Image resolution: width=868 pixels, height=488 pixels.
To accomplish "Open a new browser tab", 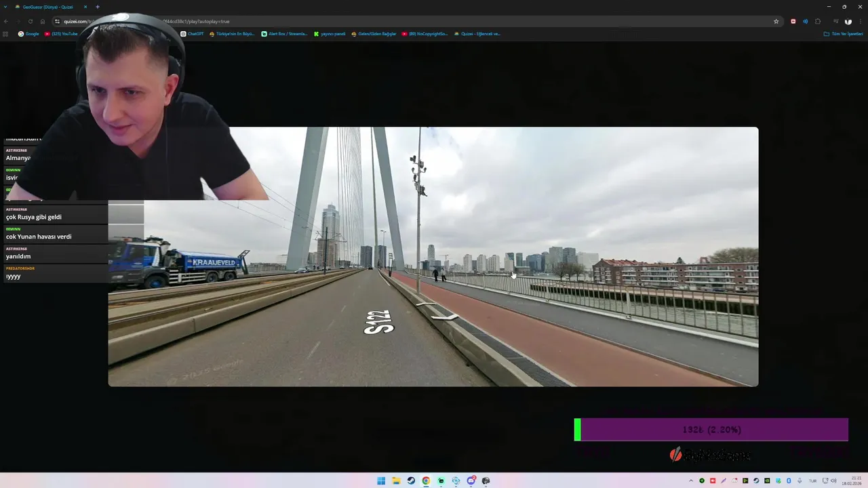I will point(98,7).
